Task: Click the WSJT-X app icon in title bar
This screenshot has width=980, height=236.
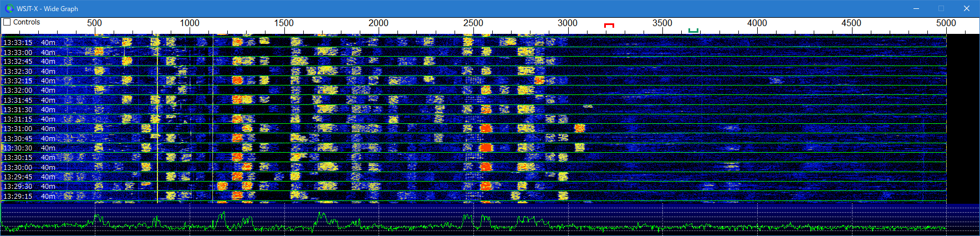Action: point(9,8)
